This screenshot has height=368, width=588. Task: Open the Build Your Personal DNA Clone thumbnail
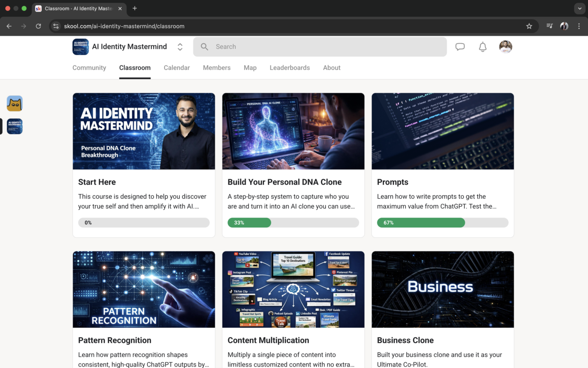pos(293,131)
